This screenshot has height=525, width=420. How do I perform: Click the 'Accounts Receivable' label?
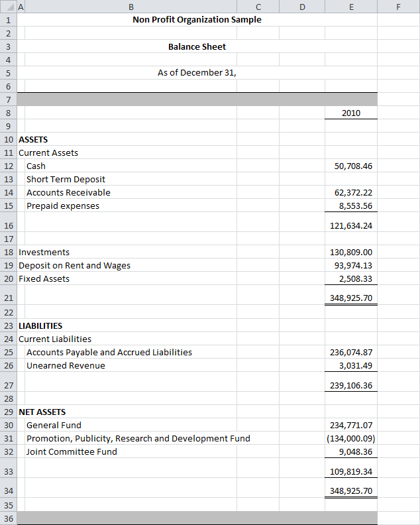(68, 192)
